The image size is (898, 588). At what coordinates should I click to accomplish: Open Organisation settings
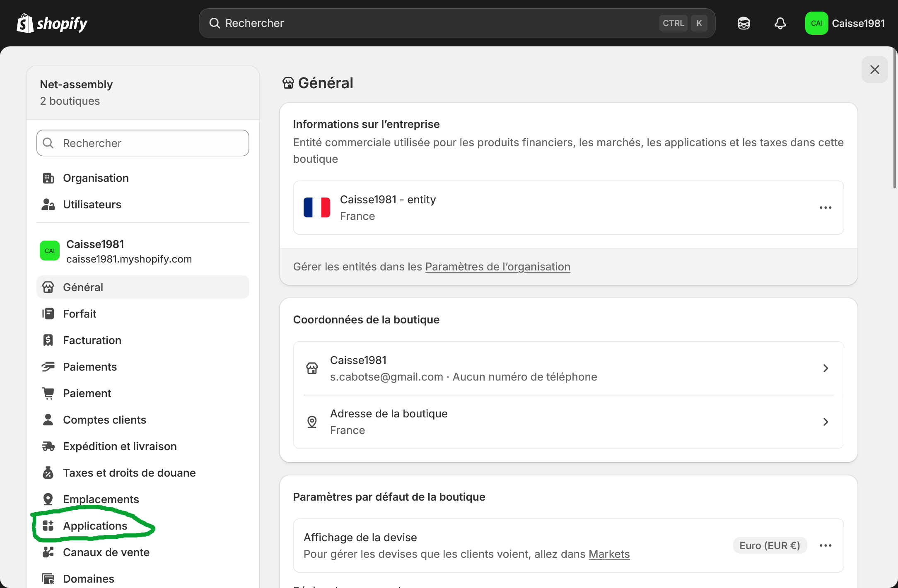click(143, 178)
